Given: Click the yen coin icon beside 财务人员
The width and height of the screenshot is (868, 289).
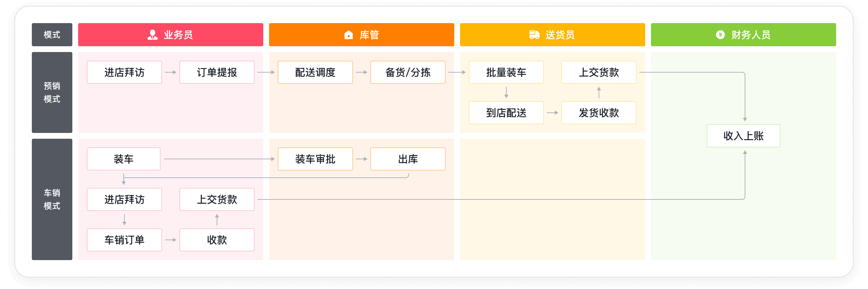Looking at the screenshot, I should click(x=720, y=35).
